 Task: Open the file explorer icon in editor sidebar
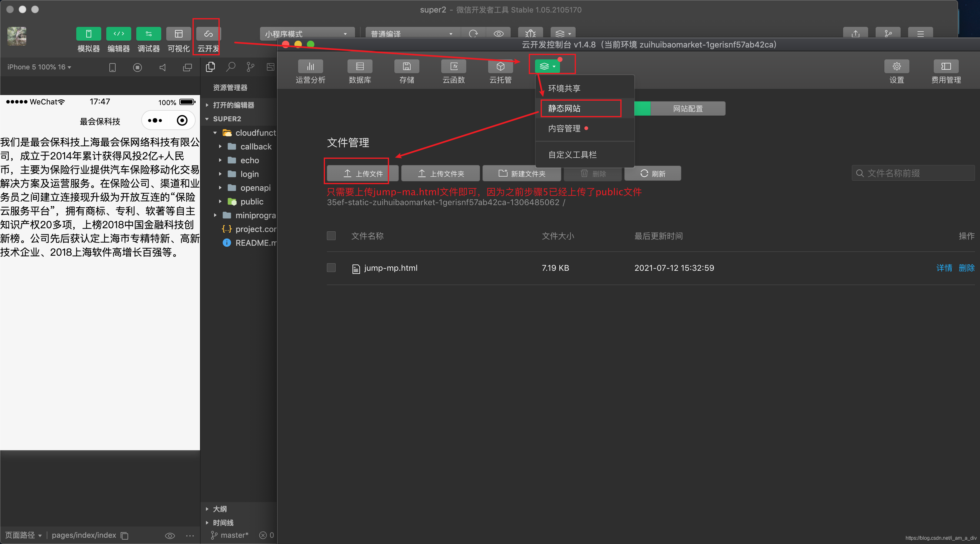click(x=210, y=67)
